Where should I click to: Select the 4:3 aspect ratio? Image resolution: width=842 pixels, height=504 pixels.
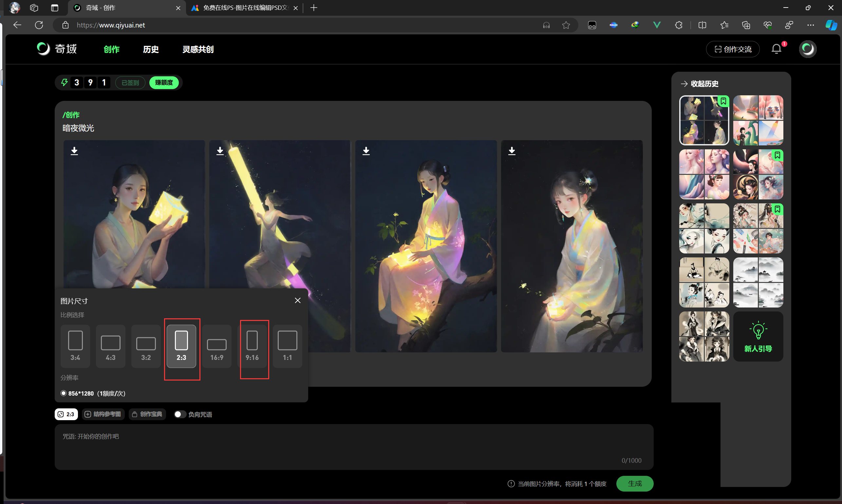(x=111, y=346)
